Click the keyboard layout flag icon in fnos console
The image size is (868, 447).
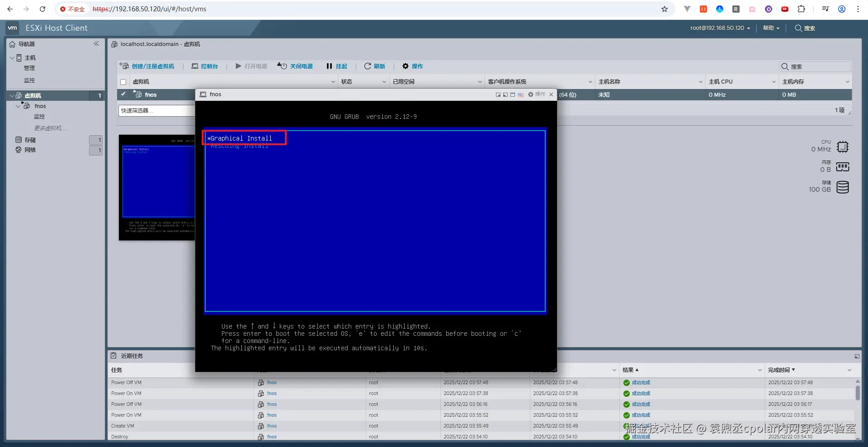point(521,94)
